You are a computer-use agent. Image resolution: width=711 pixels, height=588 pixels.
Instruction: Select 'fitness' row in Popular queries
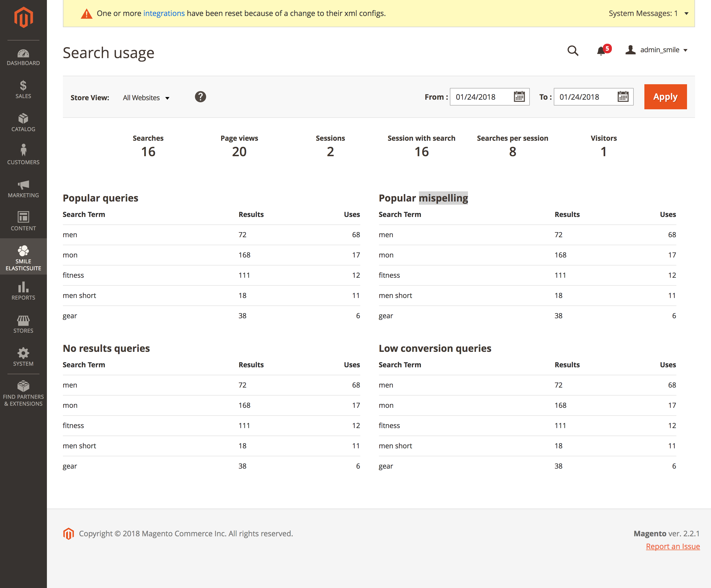[x=211, y=275]
